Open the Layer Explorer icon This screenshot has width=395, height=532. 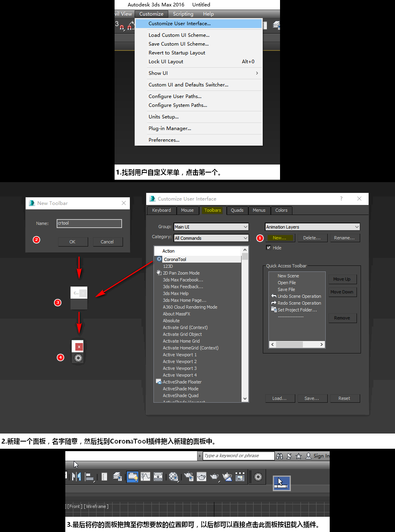click(x=118, y=477)
